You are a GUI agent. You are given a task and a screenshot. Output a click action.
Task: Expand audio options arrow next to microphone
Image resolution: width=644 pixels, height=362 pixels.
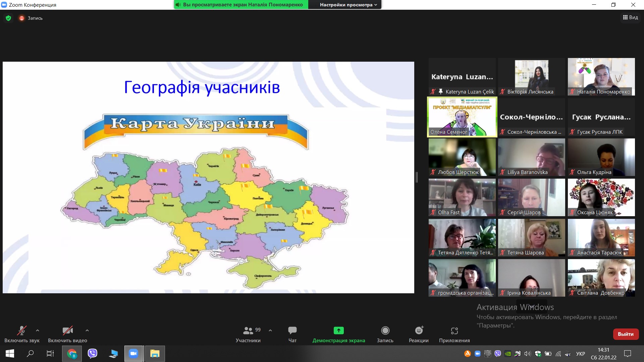38,330
